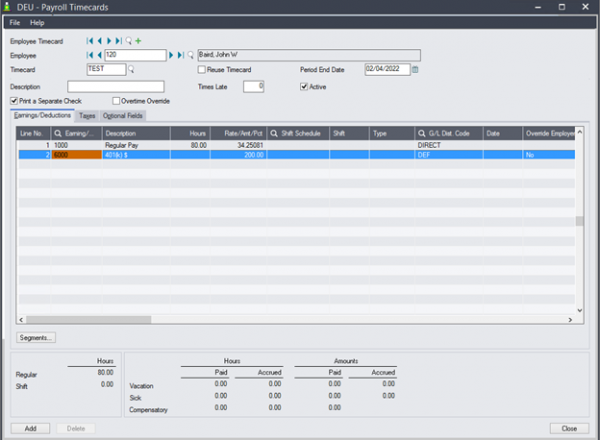Click the Segments... button

point(36,337)
